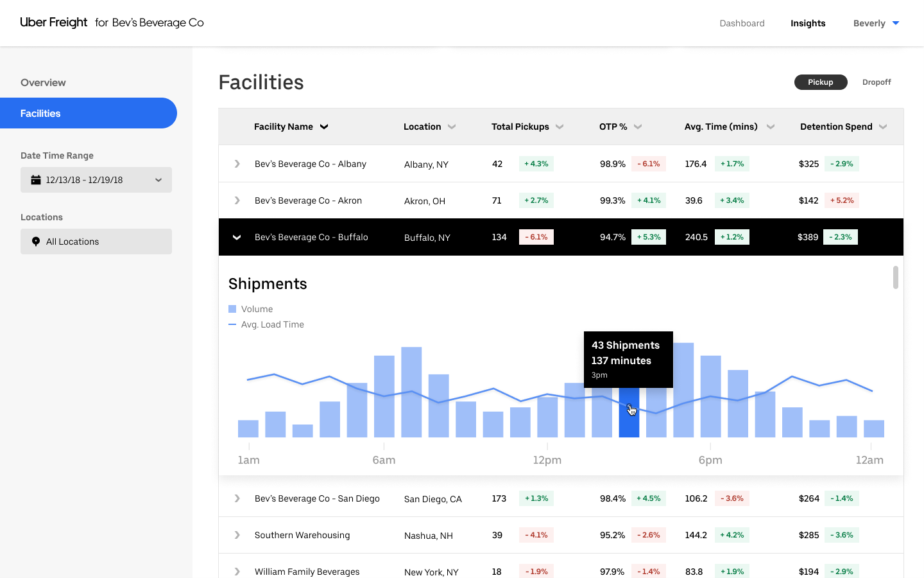This screenshot has width=924, height=578.
Task: Sort by Location column chevron
Action: pos(452,127)
